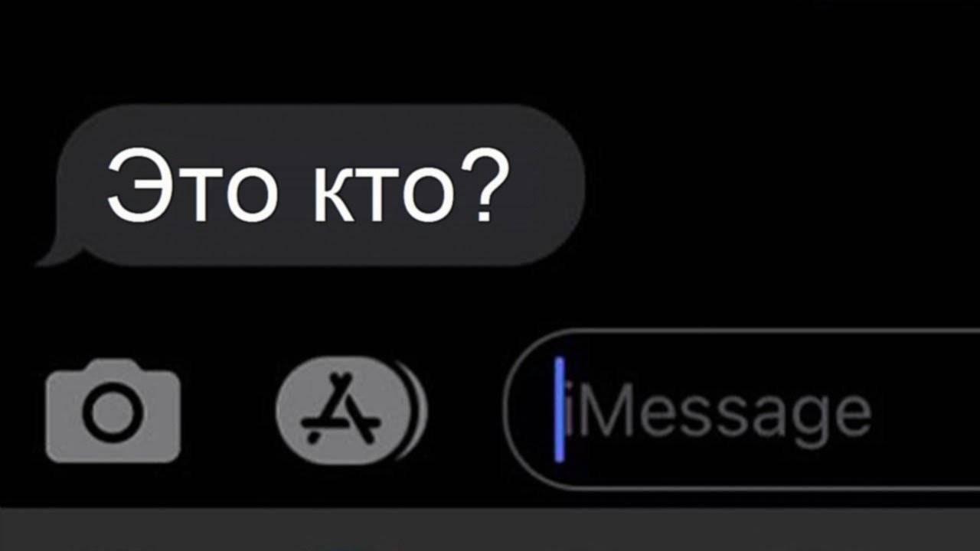Open the camera to take a photo
Image resolution: width=980 pixels, height=551 pixels.
tap(113, 412)
